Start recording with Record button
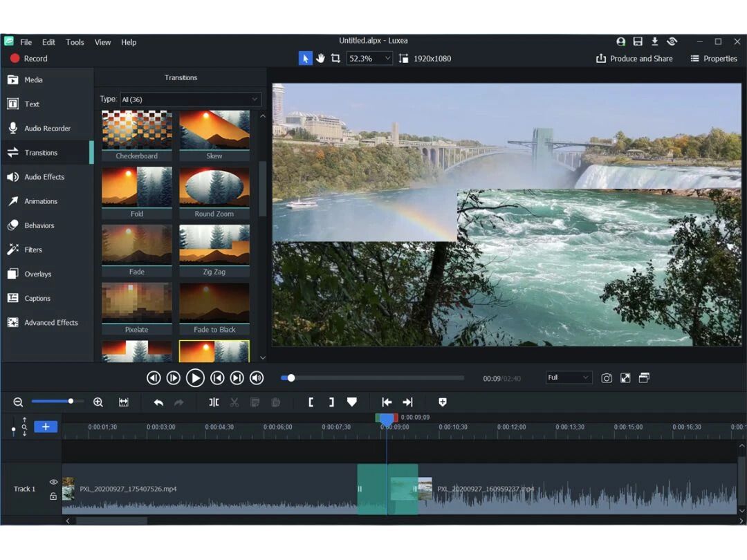 point(29,59)
